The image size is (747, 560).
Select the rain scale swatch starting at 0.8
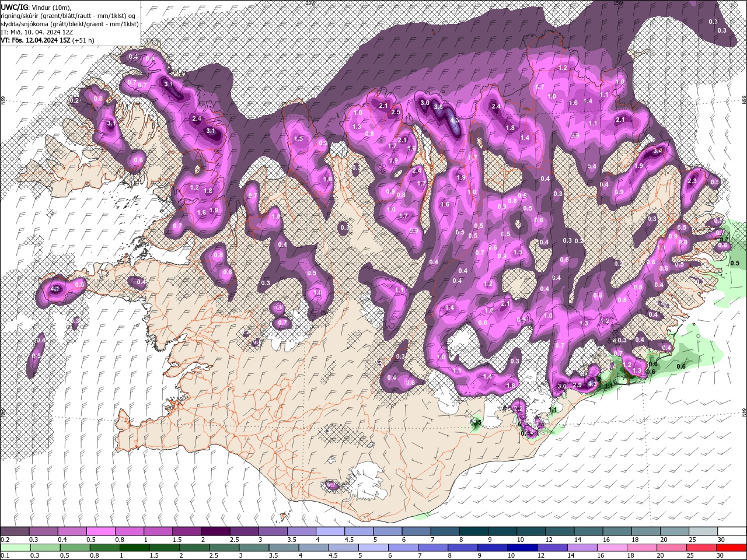[104, 548]
